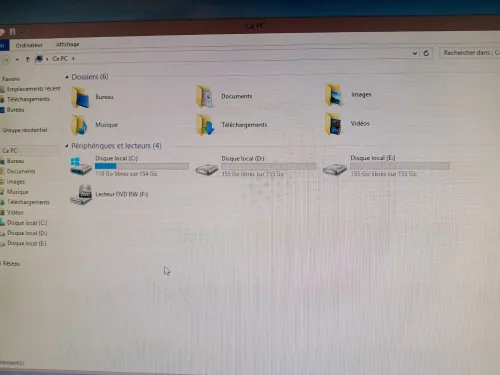Viewport: 500px width, 375px height.
Task: Open the Vidéos folder icon
Action: pyautogui.click(x=333, y=123)
